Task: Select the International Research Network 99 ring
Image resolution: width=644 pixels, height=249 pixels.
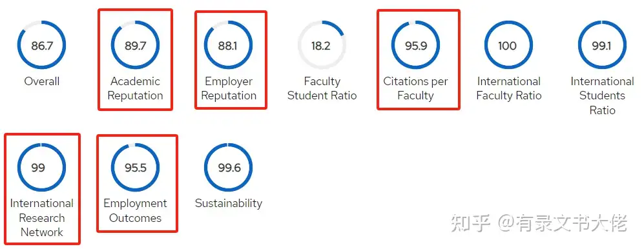Action: [41, 167]
